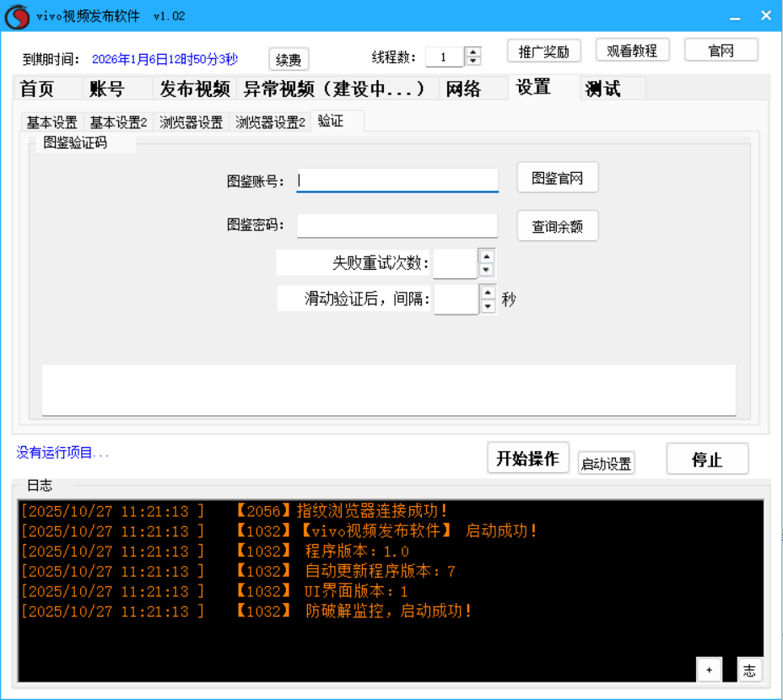Select the 基本设置 sub-tab

(x=50, y=121)
